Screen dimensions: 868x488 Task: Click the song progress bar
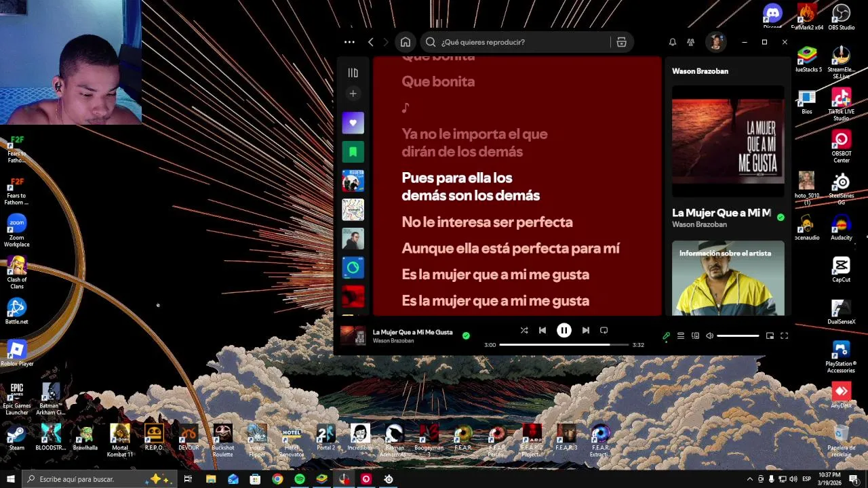[x=564, y=345]
